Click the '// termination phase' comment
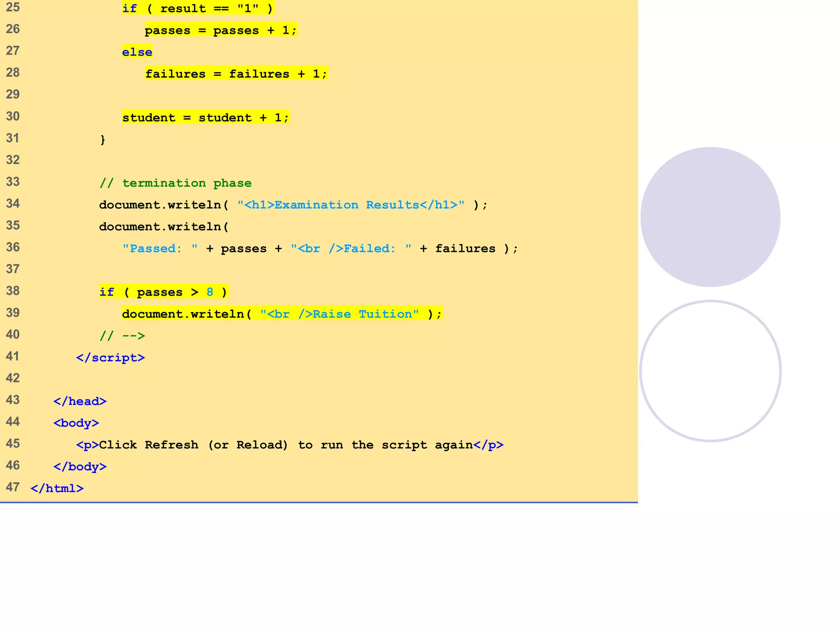Screen dimensions: 840x630 coord(176,183)
